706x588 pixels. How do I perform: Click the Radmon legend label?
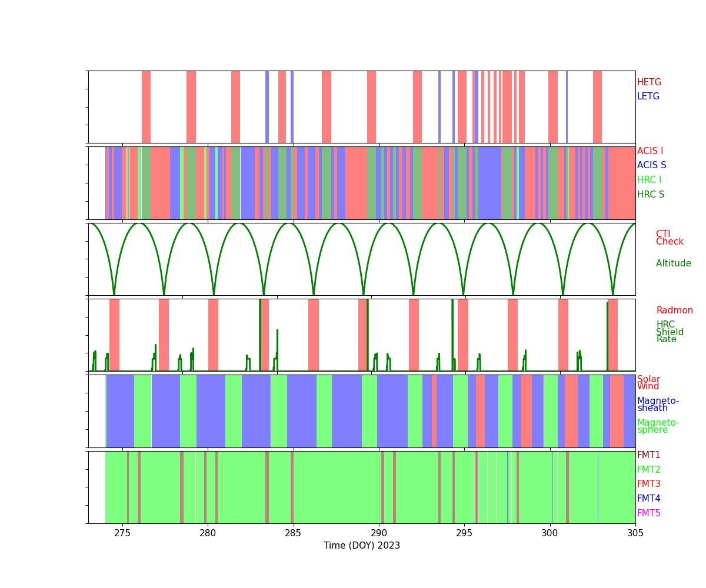[x=674, y=311]
